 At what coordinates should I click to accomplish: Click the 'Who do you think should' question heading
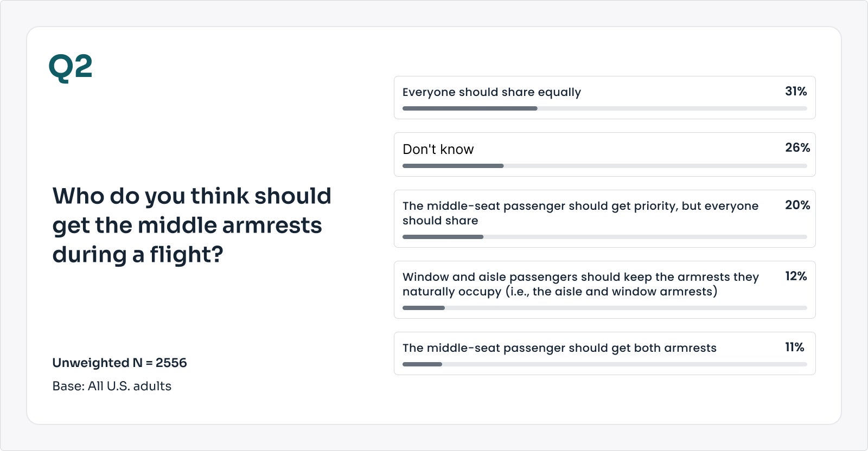(192, 196)
